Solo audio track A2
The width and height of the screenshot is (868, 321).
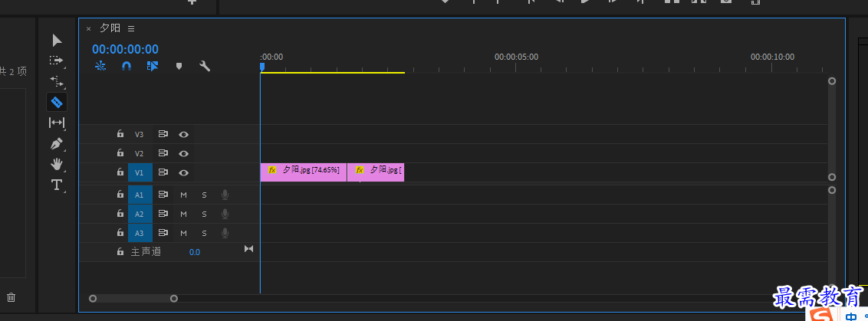(204, 215)
